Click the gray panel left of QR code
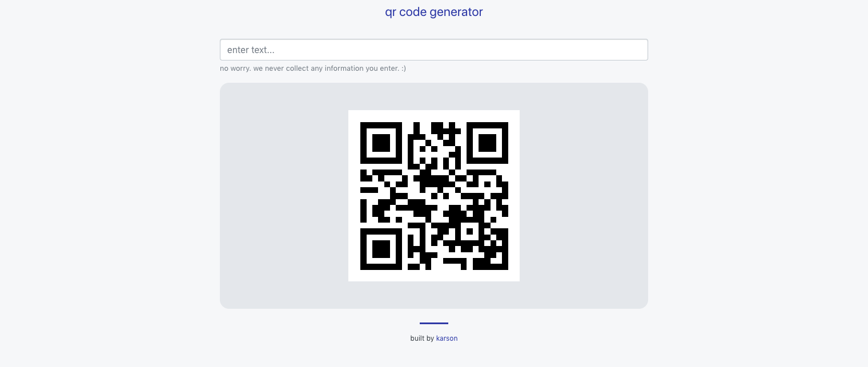Screen dimensions: 868x367 click(284, 196)
